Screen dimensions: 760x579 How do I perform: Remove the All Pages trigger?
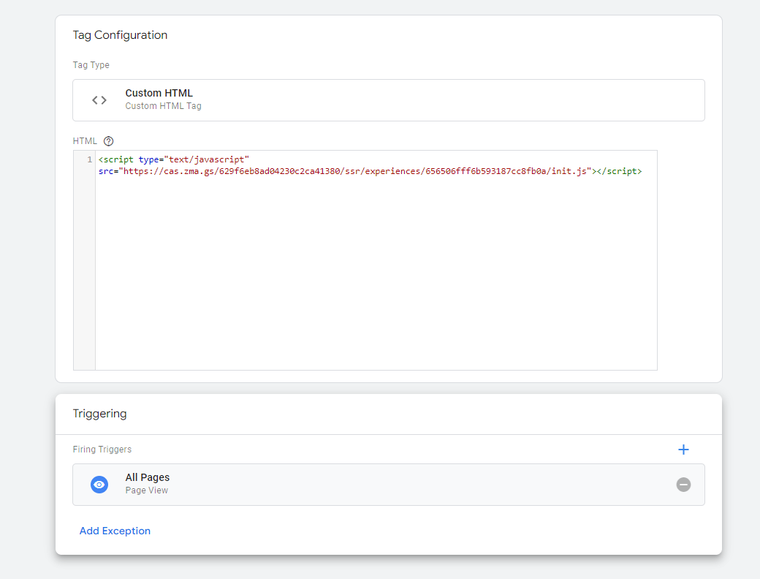click(683, 485)
